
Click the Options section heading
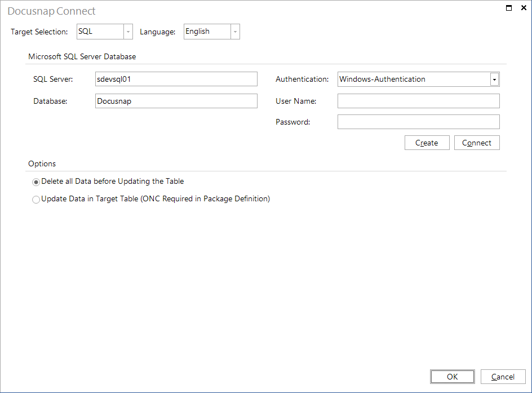tap(42, 164)
